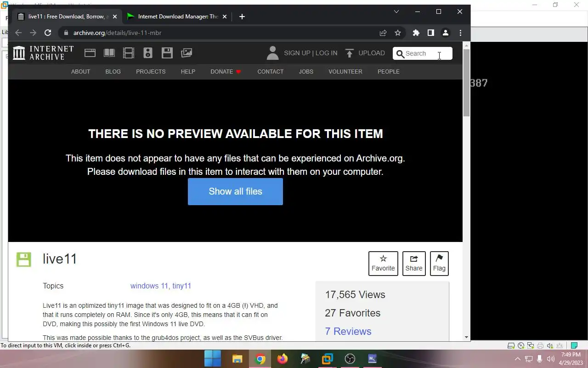Open a new tab with plus button
Image resolution: width=588 pixels, height=368 pixels.
(242, 17)
